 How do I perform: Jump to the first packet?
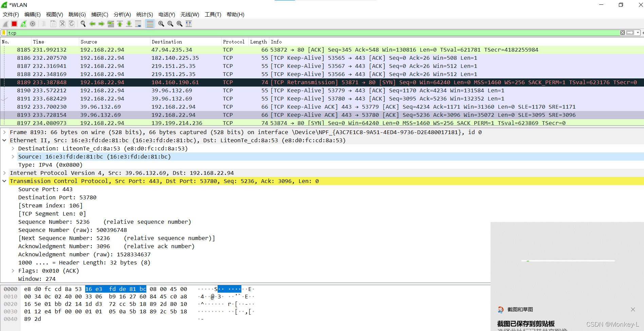pos(120,24)
